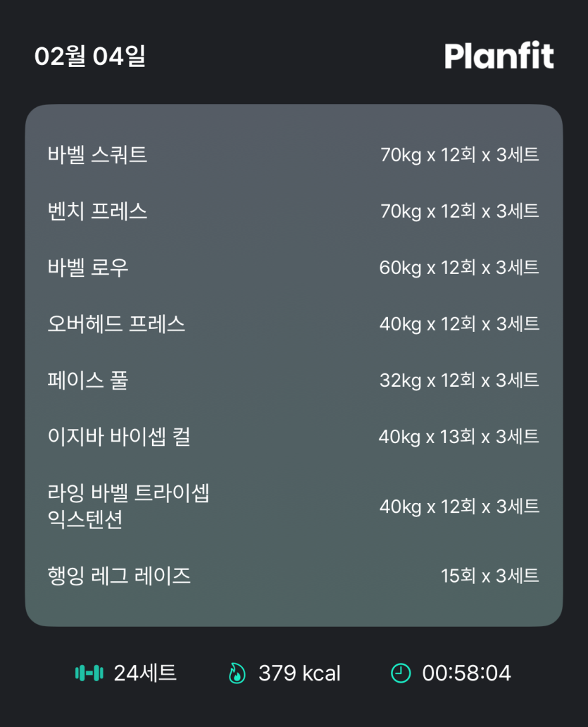Click the 24세트 total sets label

tap(145, 673)
